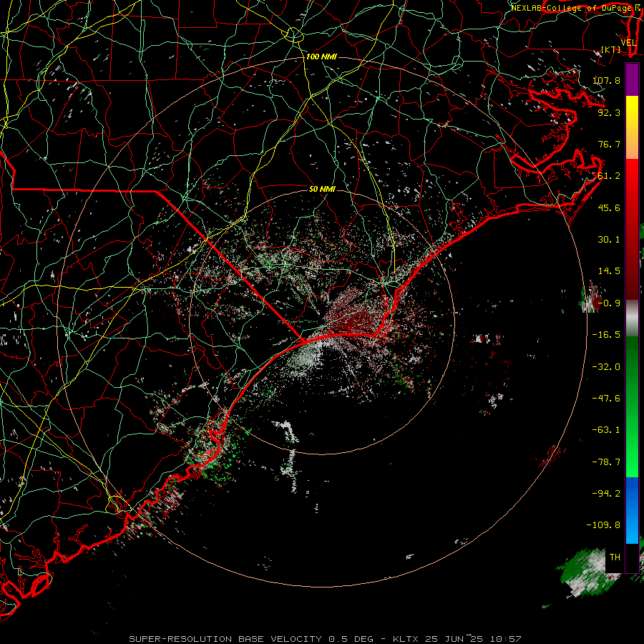Click the 50 NMI range ring label
Screen dimensions: 644x644
tap(322, 190)
